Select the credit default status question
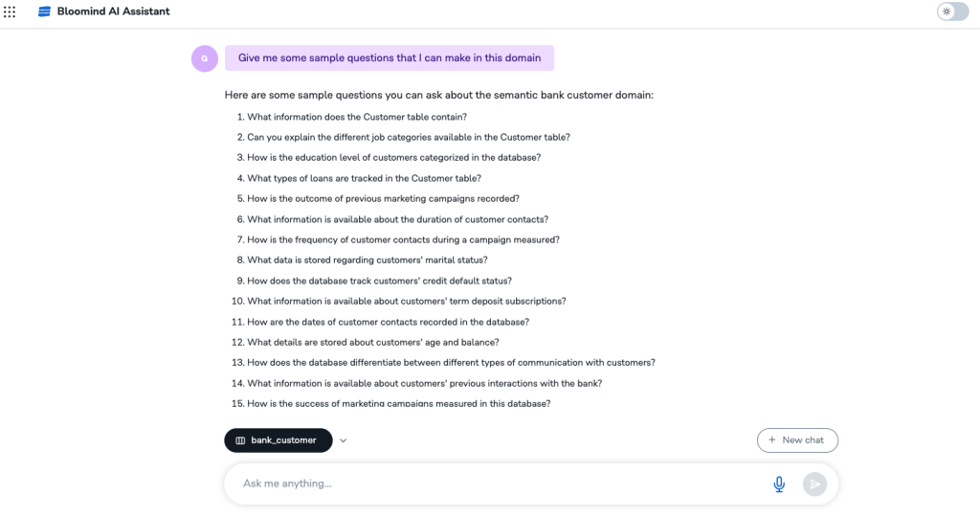The image size is (980, 518). [x=379, y=281]
